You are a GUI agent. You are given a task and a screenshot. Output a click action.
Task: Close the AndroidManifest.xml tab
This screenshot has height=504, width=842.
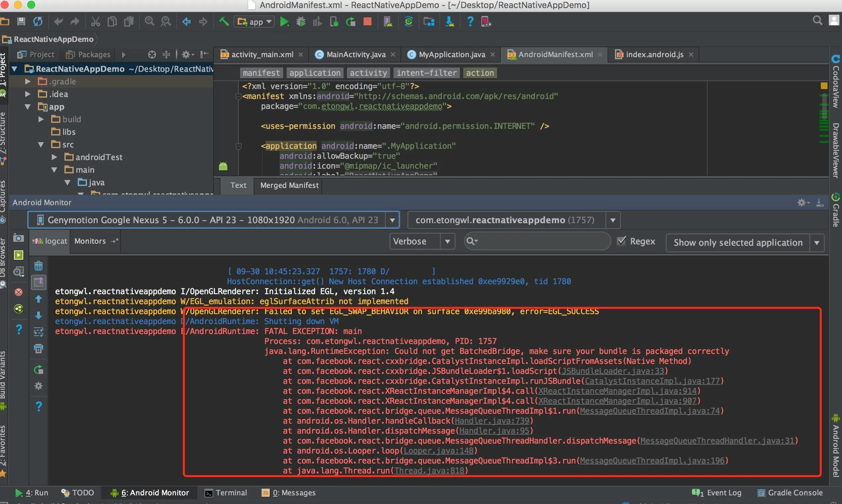(x=600, y=54)
